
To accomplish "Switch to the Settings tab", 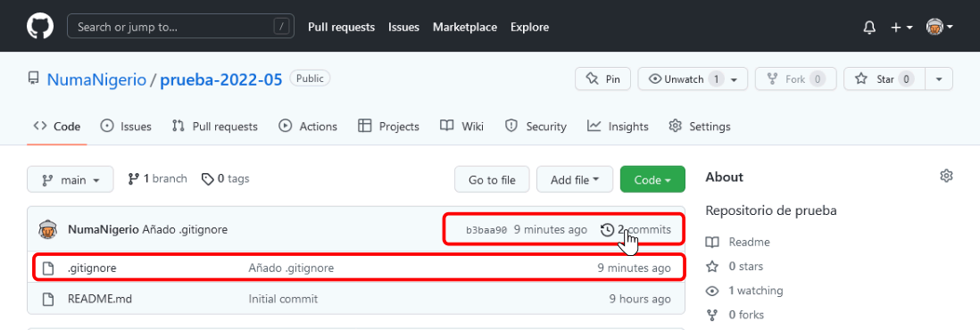I will [700, 127].
